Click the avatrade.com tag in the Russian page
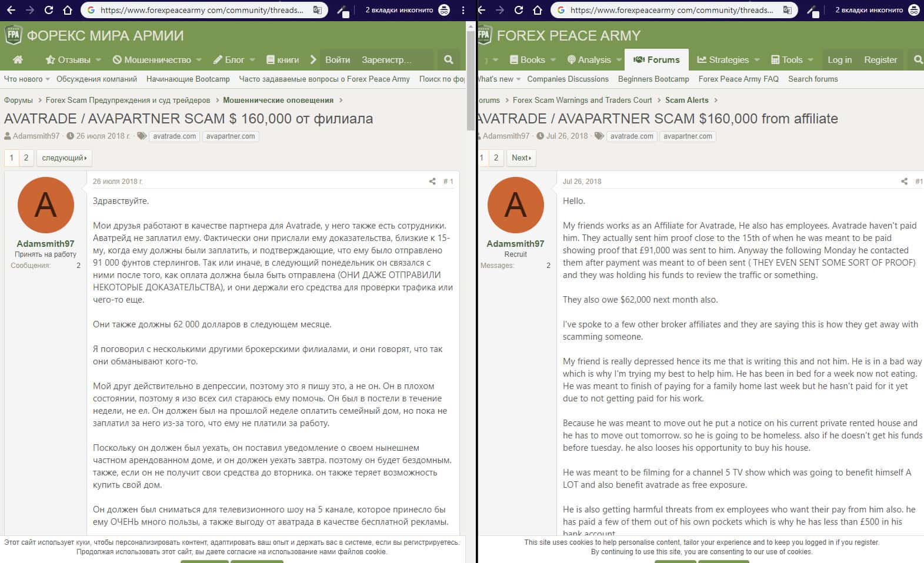 (175, 136)
